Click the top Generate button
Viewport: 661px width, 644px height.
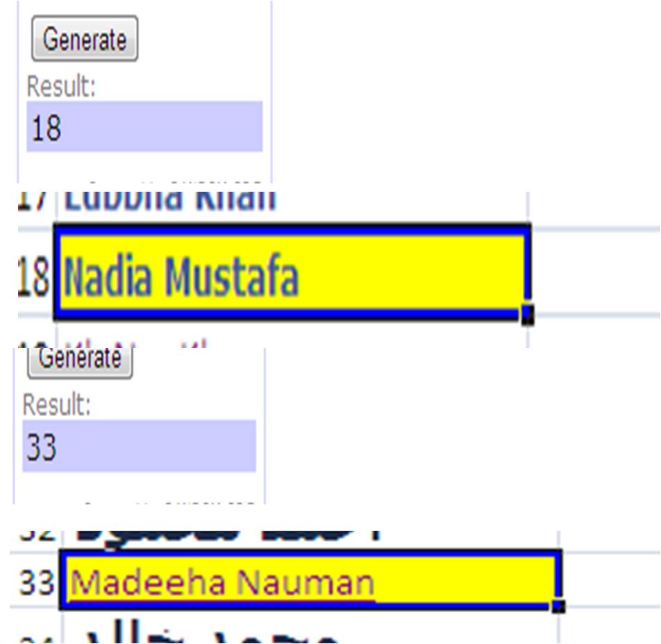point(85,39)
